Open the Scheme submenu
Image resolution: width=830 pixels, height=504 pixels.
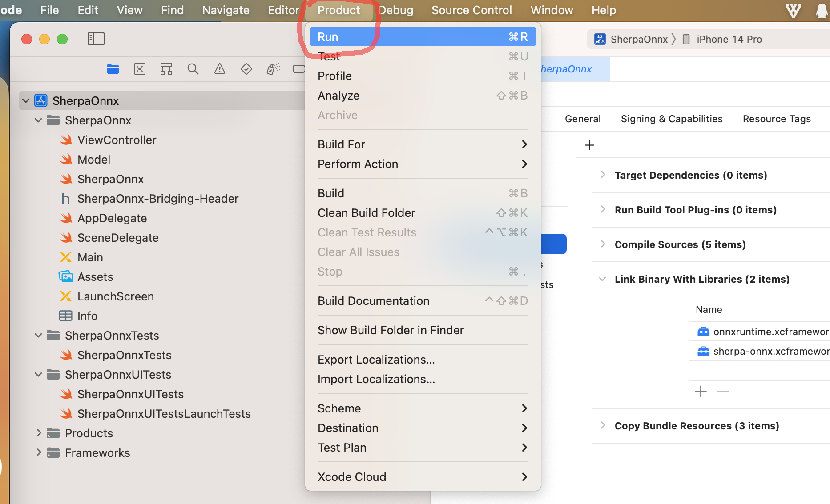(423, 408)
